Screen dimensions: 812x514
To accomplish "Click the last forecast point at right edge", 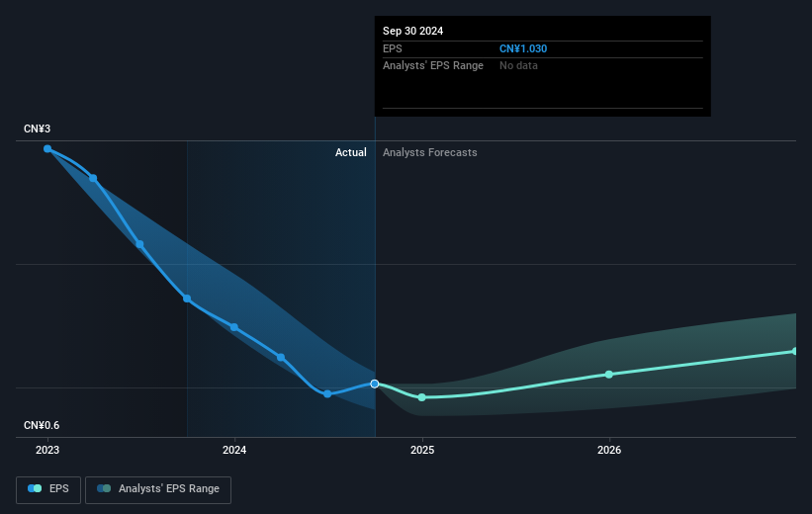I will pos(795,352).
